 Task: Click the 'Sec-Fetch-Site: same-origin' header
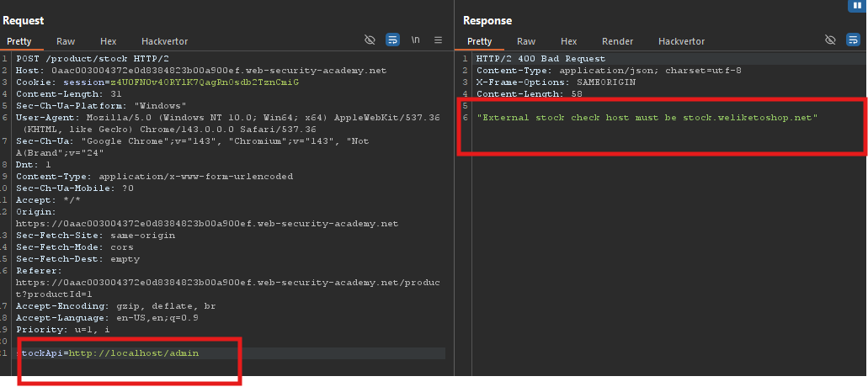pyautogui.click(x=95, y=236)
